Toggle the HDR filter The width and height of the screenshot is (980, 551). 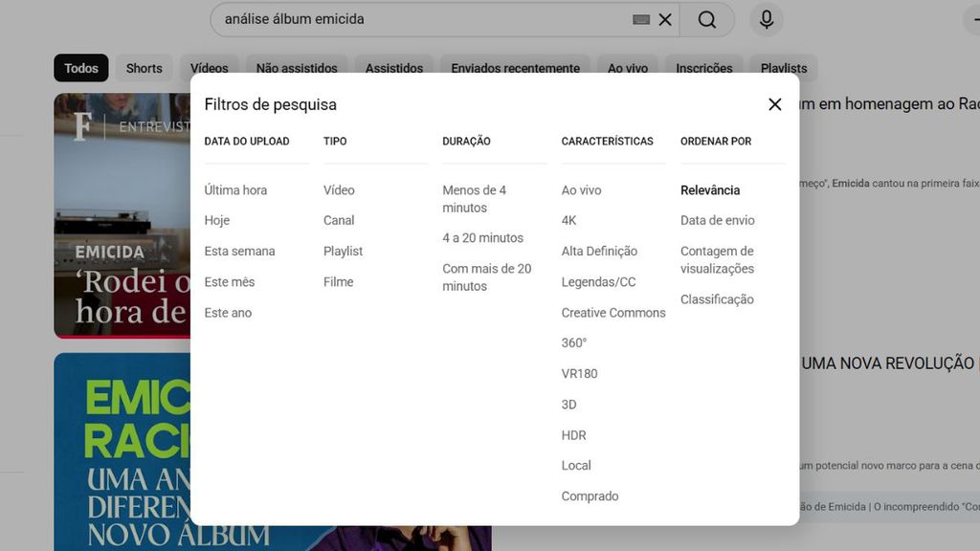(x=572, y=434)
